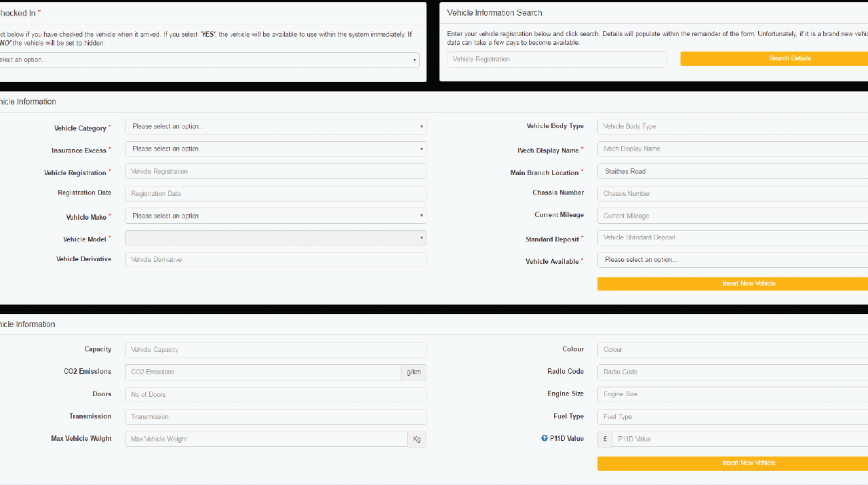This screenshot has width=868, height=485.
Task: Click the P11D Value help question icon
Action: 544,438
